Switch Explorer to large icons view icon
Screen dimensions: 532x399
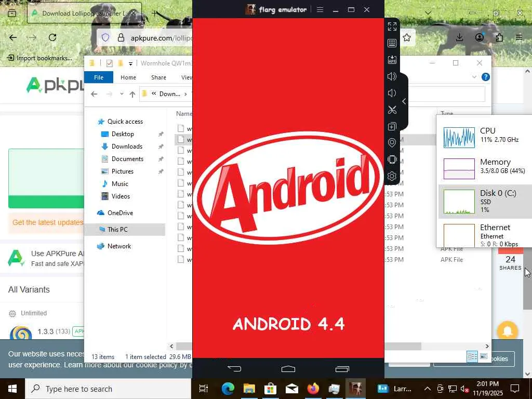(x=484, y=356)
